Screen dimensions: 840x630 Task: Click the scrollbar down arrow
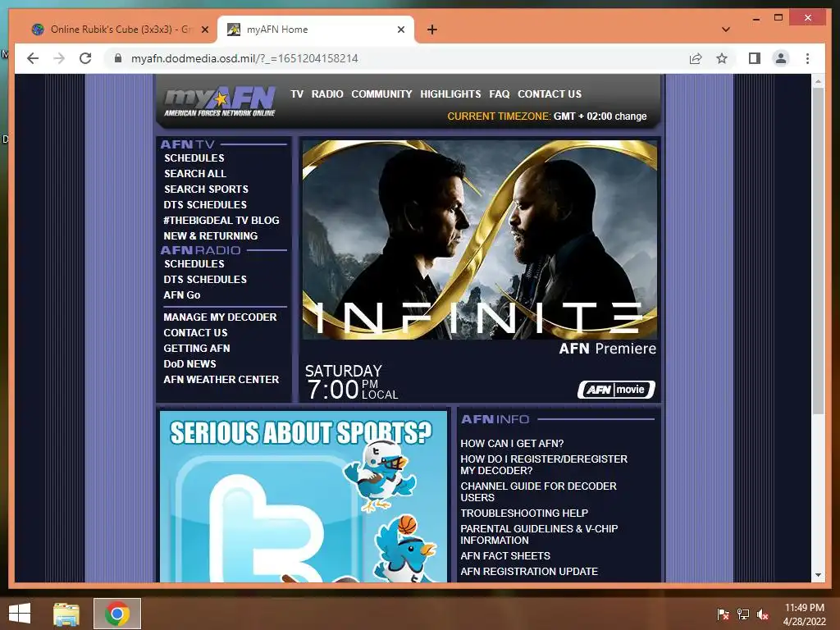[818, 575]
